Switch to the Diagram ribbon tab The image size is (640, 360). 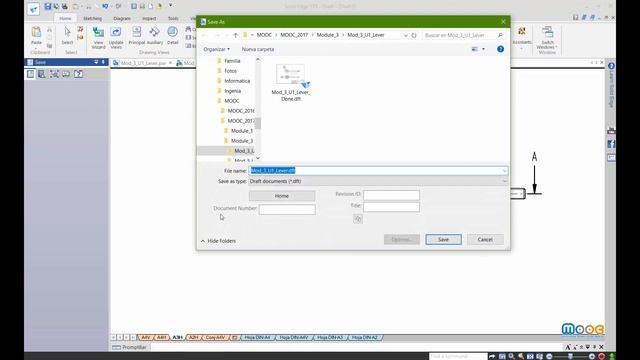click(122, 18)
